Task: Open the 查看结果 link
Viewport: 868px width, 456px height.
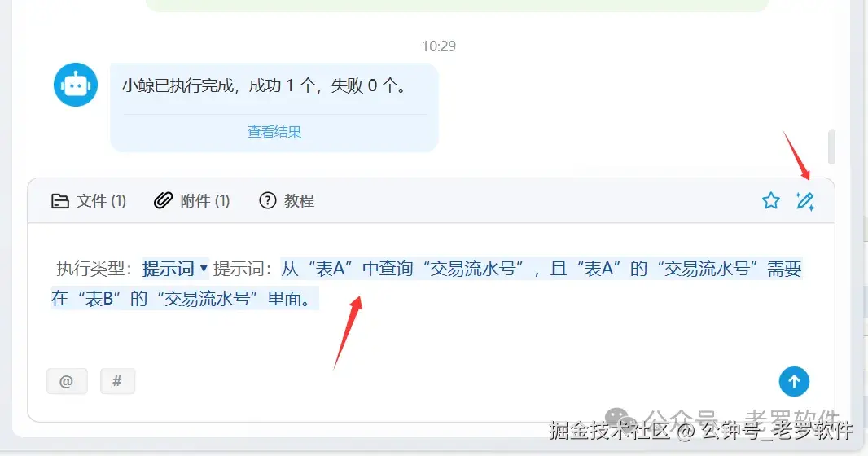Action: tap(274, 132)
